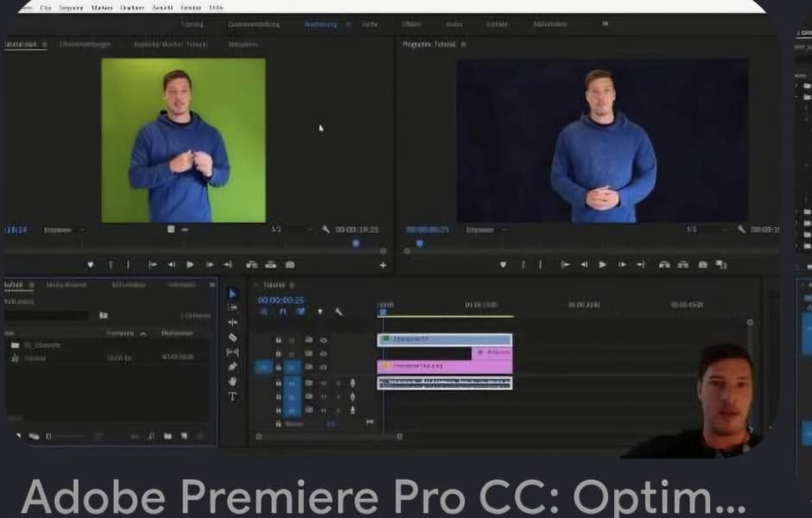Click Overwrite button in Source monitor
Screen dimensions: 812x518
[x=271, y=265]
